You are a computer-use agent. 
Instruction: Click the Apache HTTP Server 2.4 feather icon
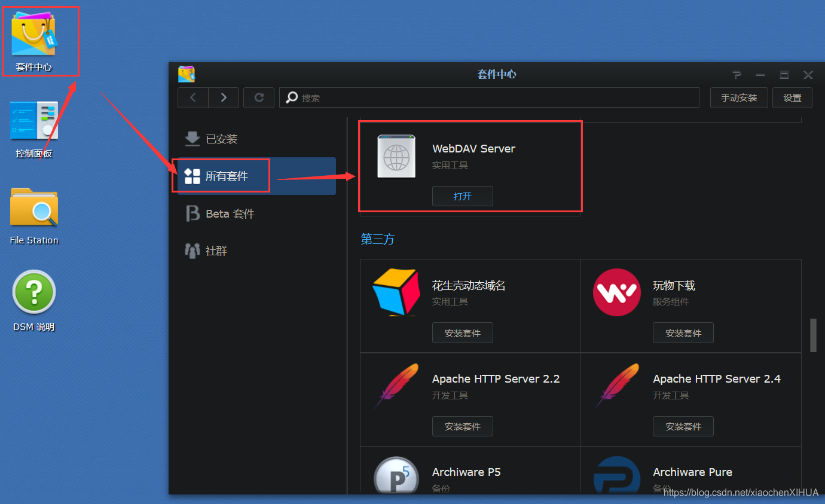tap(616, 386)
